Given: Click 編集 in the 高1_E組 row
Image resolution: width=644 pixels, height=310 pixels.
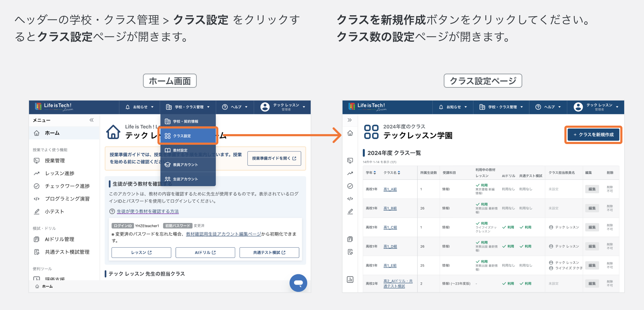Looking at the screenshot, I should [592, 266].
